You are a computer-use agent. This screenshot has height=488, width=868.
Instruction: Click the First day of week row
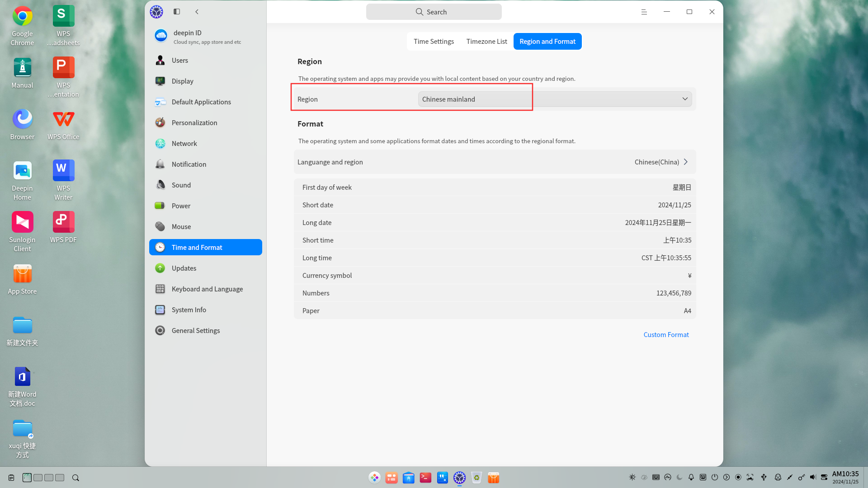coord(495,187)
